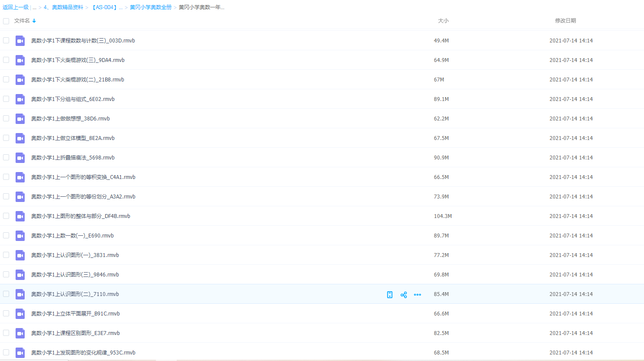Click video icon of 立体平面展开_B91C.rmvb
The image size is (644, 361).
click(x=20, y=314)
